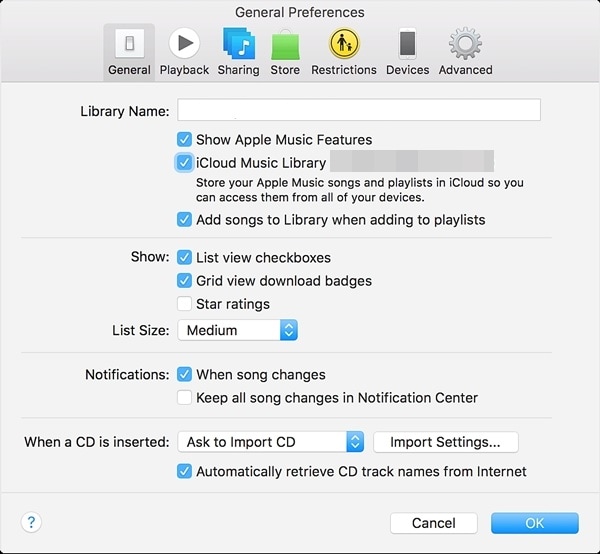Enable Keep all song changes in Notification Center
600x554 pixels.
(x=184, y=398)
